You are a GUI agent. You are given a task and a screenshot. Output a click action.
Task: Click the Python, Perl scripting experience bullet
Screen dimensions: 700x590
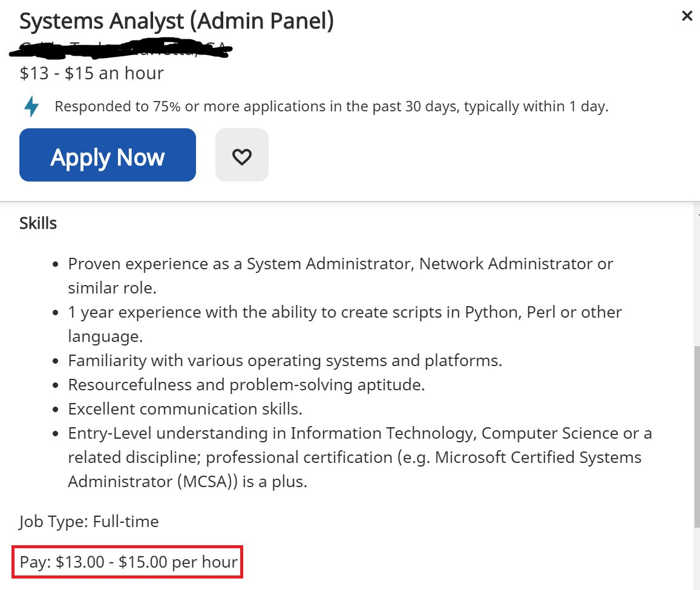tap(344, 312)
